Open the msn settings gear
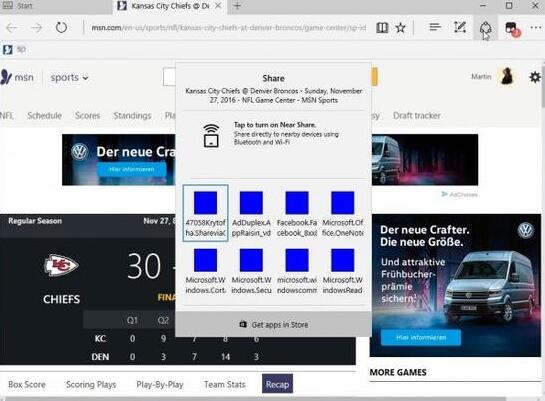Viewport: 545px width, 401px height. (x=535, y=77)
